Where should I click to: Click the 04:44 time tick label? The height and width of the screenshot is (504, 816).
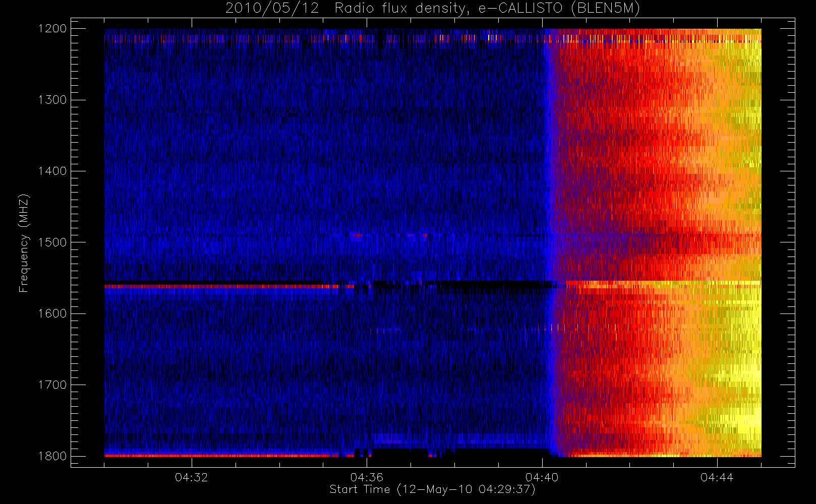pyautogui.click(x=717, y=477)
